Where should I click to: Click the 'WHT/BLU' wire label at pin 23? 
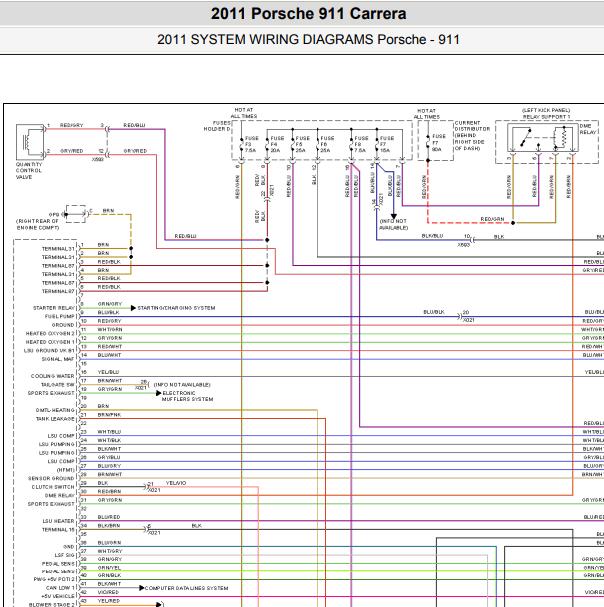(109, 432)
